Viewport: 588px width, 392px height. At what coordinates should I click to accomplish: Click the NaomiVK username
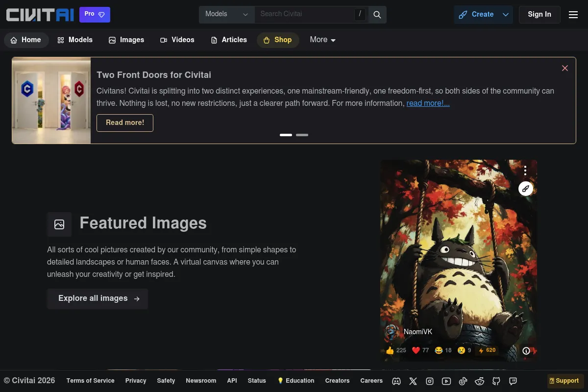pos(418,332)
